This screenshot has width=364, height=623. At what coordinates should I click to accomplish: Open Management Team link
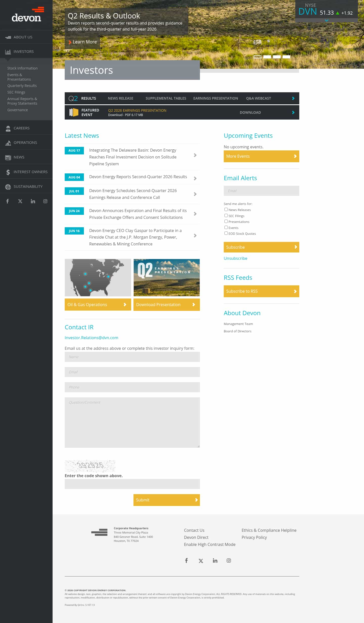pyautogui.click(x=238, y=324)
